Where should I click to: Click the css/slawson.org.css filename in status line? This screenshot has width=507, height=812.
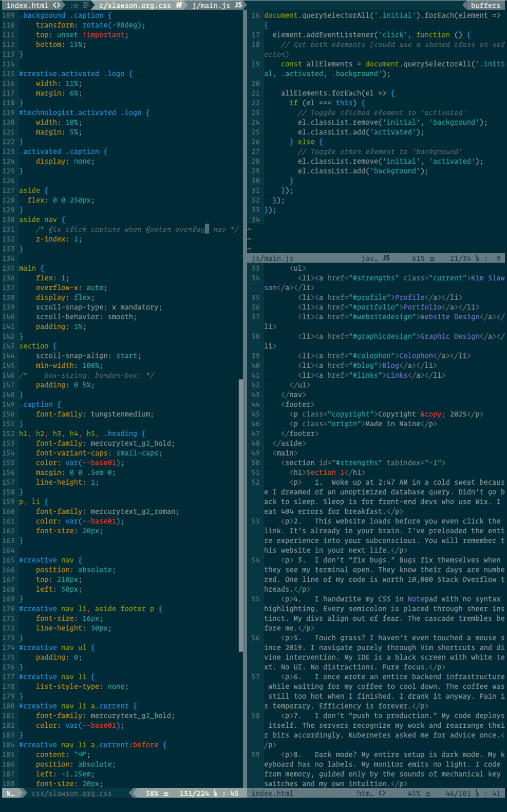pos(72,793)
